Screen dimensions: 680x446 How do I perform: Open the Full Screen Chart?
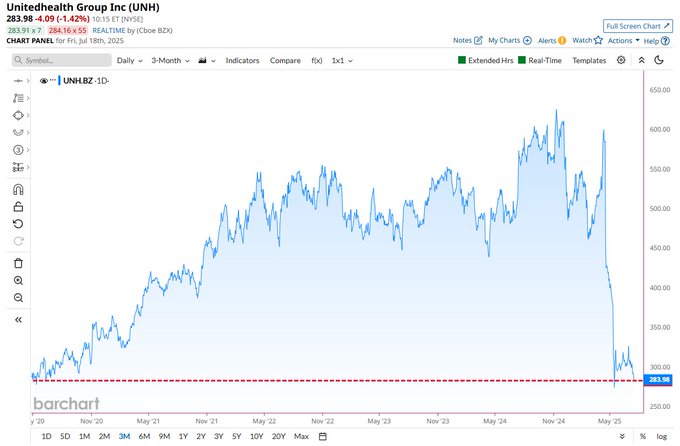click(638, 26)
